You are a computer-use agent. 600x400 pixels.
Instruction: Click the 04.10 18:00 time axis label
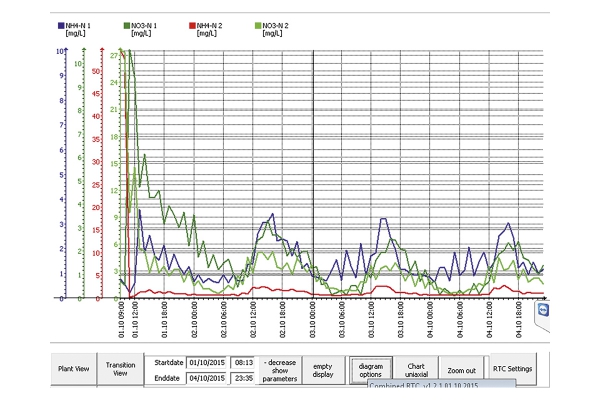(518, 320)
